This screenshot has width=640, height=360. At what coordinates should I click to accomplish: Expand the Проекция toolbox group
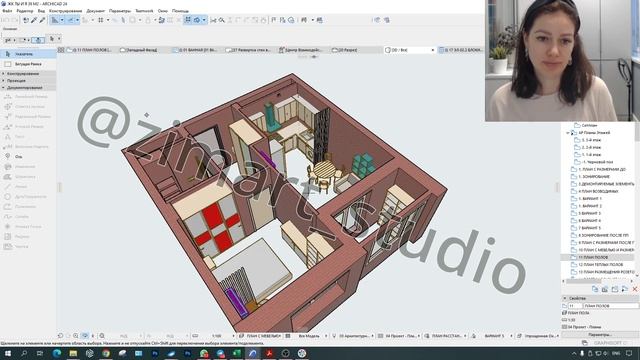pyautogui.click(x=28, y=80)
